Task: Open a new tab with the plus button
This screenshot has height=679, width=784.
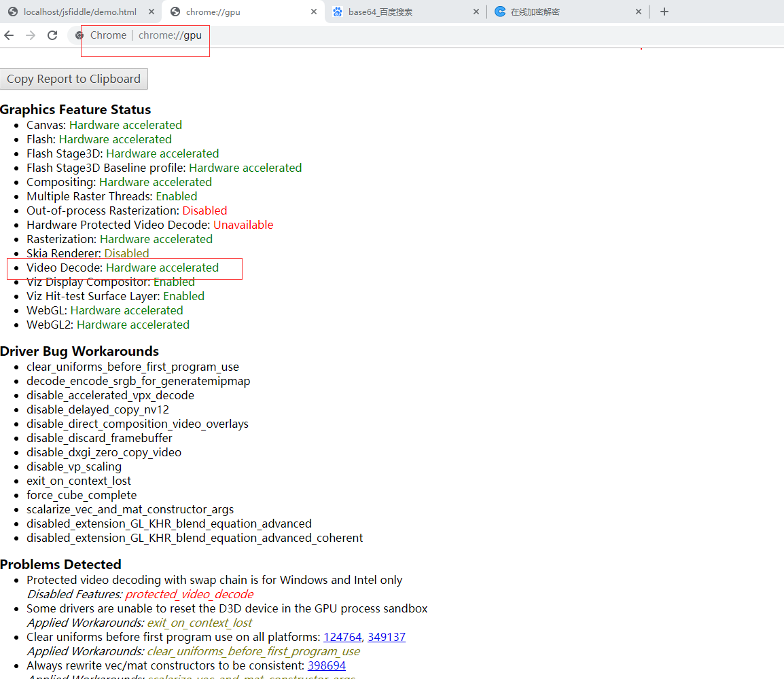Action: 664,11
